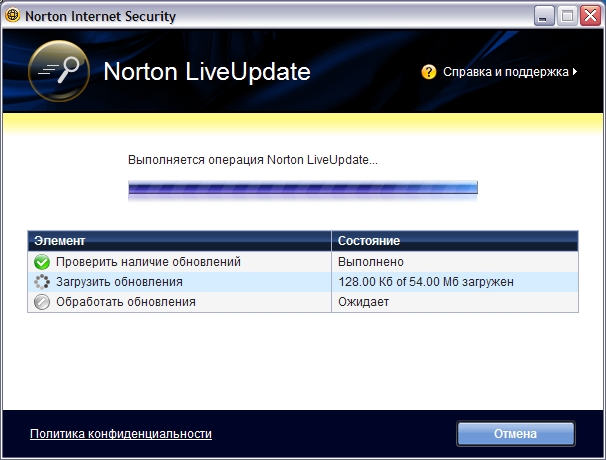Image resolution: width=606 pixels, height=460 pixels.
Task: Select the Обработать обновления row text
Action: 126,302
